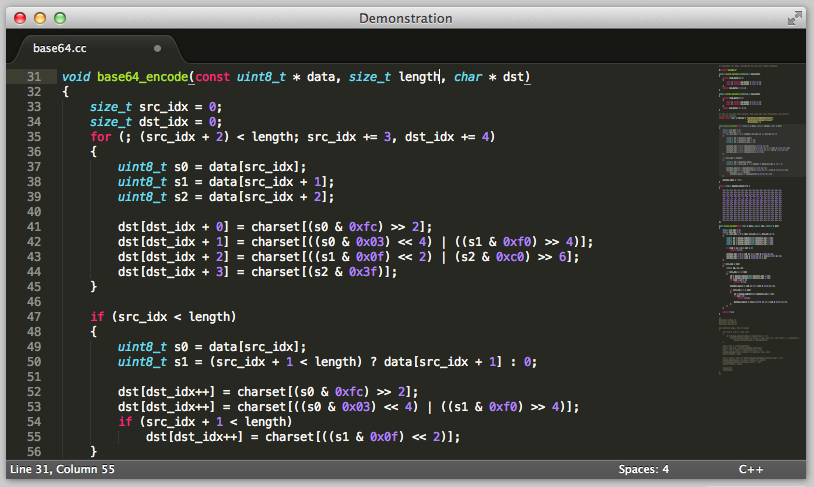Viewport: 814px width, 487px height.
Task: Click the yellow minimize window button
Action: tap(40, 18)
